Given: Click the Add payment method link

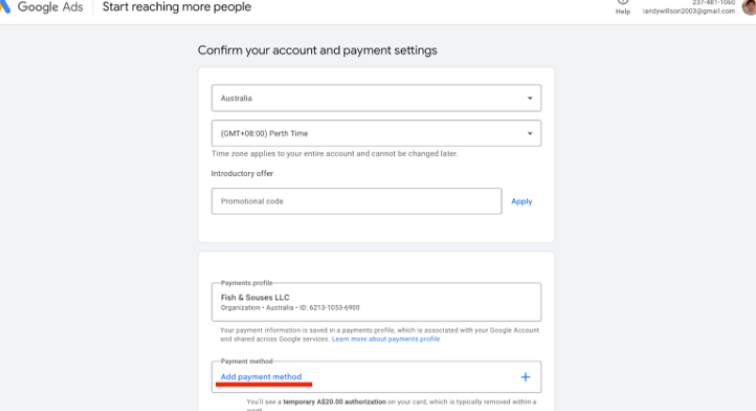Looking at the screenshot, I should [x=261, y=376].
